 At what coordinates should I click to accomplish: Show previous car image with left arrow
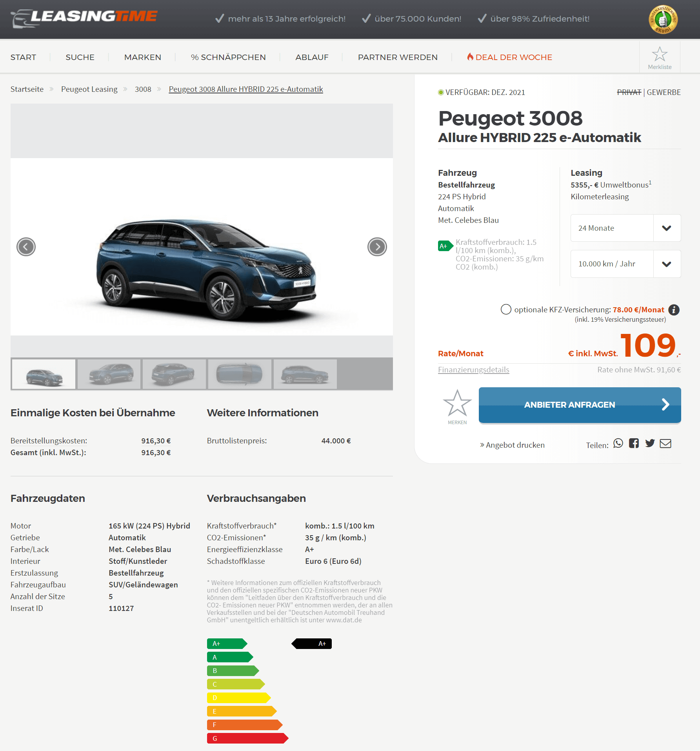(x=26, y=247)
